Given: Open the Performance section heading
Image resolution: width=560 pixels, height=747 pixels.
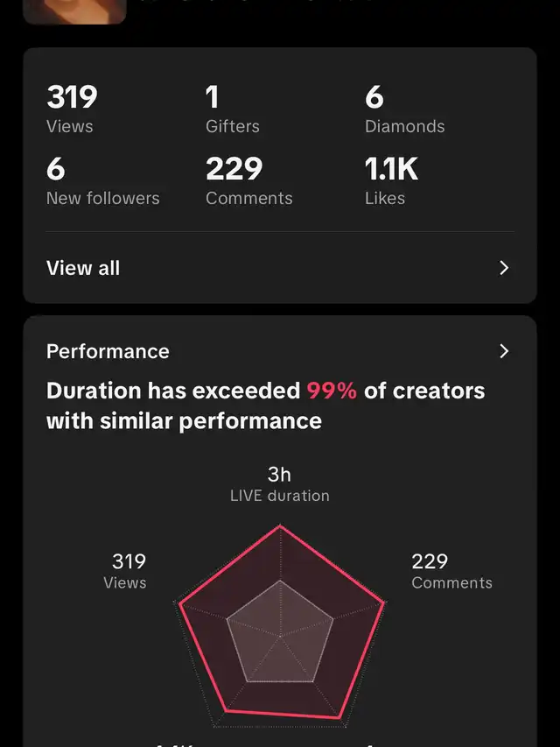Looking at the screenshot, I should tap(108, 351).
